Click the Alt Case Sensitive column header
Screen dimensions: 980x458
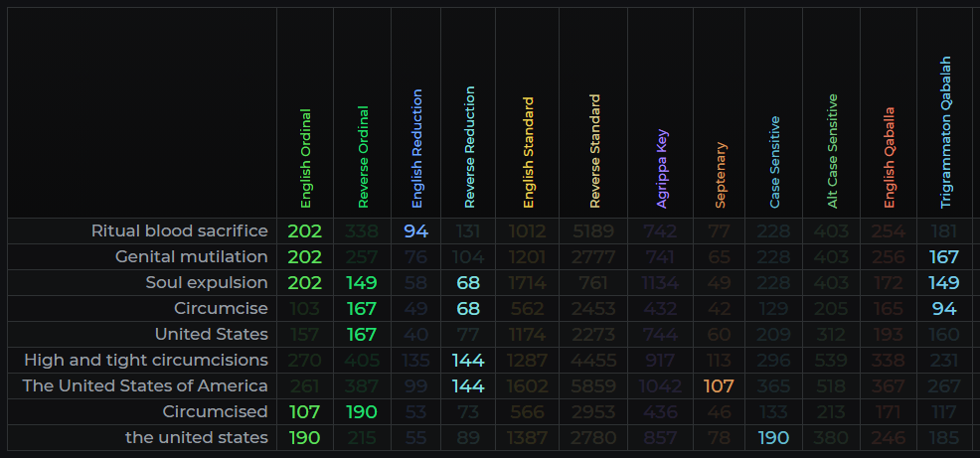[x=832, y=151]
